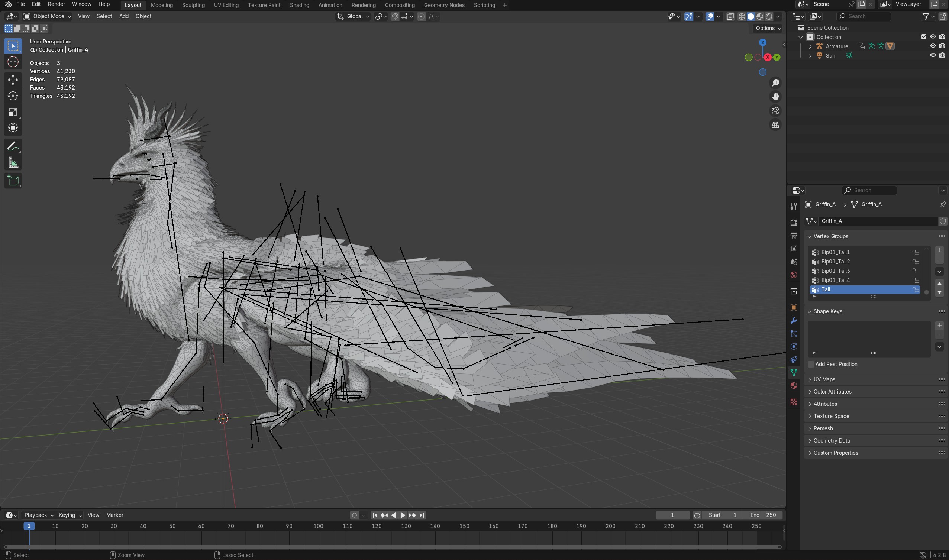
Task: Open the Object Mode dropdown
Action: pos(48,16)
